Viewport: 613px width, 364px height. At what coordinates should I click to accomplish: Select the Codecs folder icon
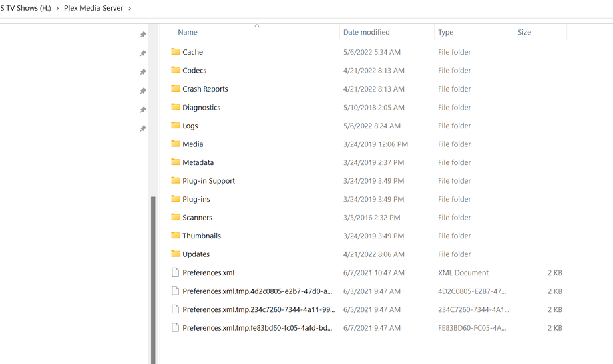pos(176,70)
